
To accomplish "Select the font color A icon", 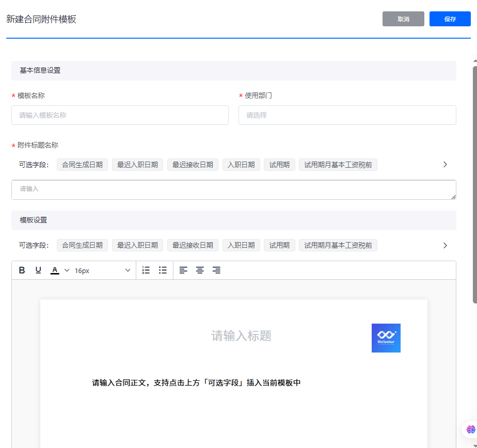I will point(55,270).
